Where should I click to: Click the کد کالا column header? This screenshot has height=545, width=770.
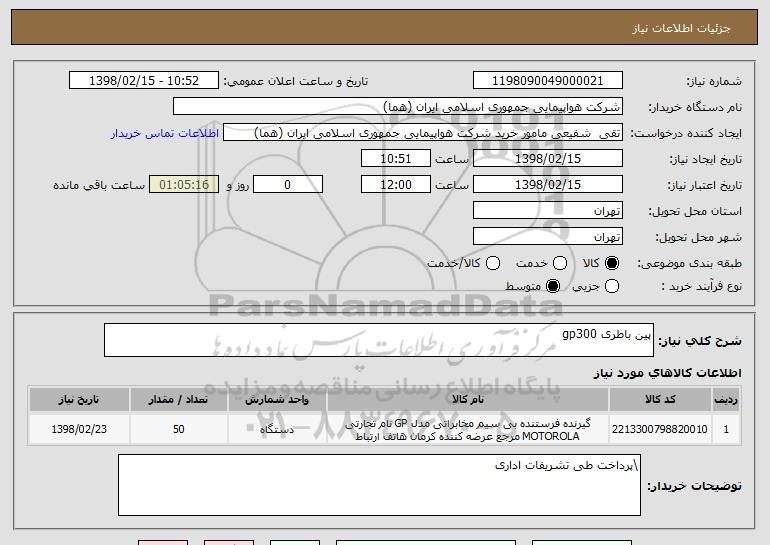pos(660,399)
